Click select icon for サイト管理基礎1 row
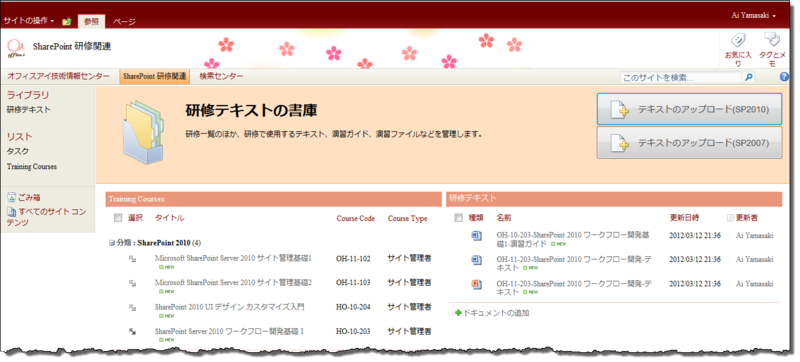Image resolution: width=800 pixels, height=362 pixels. [133, 259]
